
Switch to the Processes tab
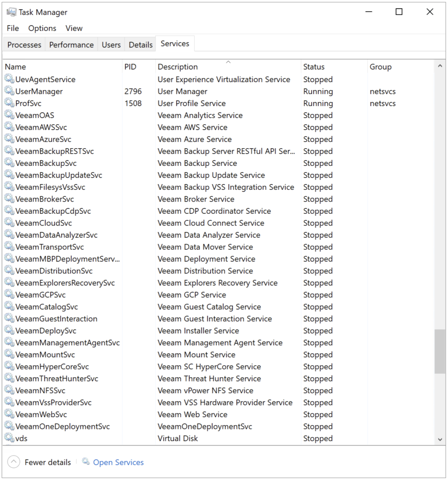24,45
